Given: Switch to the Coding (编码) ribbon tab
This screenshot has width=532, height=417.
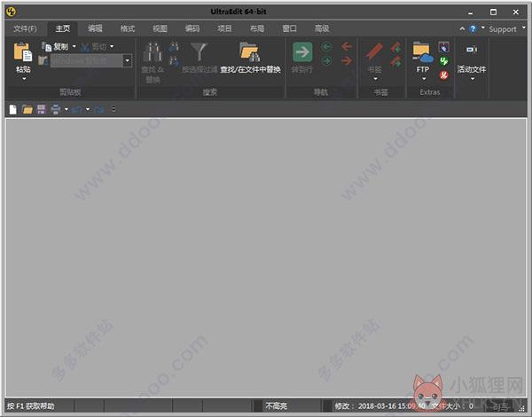Looking at the screenshot, I should (192, 29).
